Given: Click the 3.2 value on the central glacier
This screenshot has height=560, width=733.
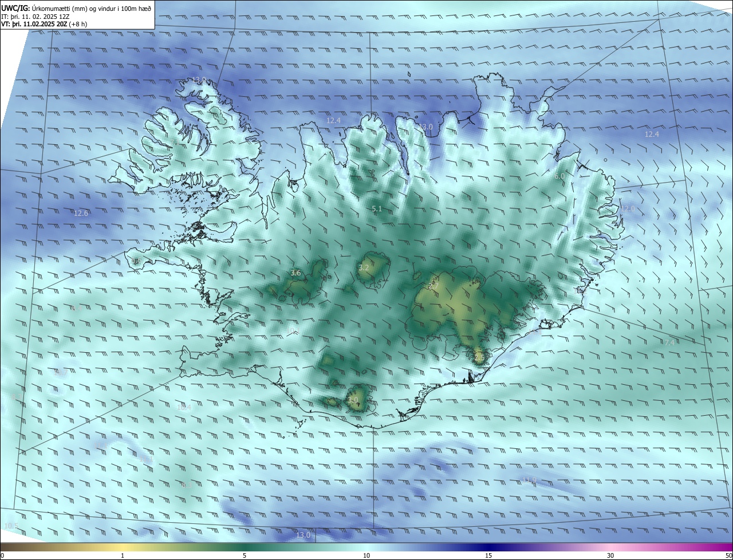Looking at the screenshot, I should 364,267.
